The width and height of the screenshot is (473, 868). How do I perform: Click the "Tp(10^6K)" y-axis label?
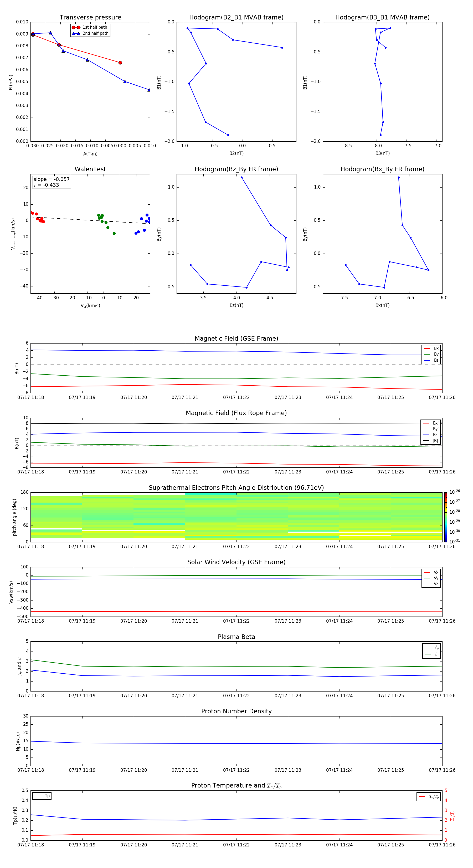coord(15,815)
